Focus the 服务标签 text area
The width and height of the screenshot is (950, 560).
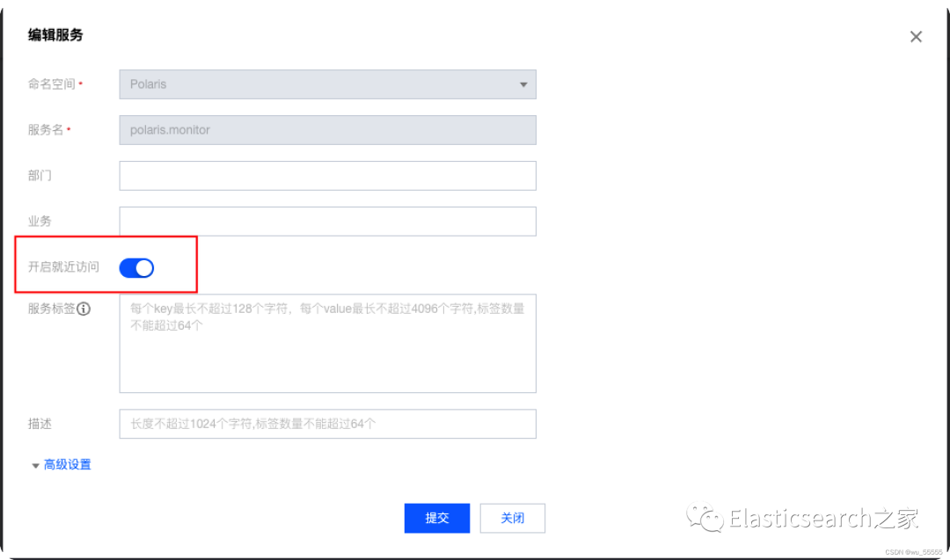(328, 343)
